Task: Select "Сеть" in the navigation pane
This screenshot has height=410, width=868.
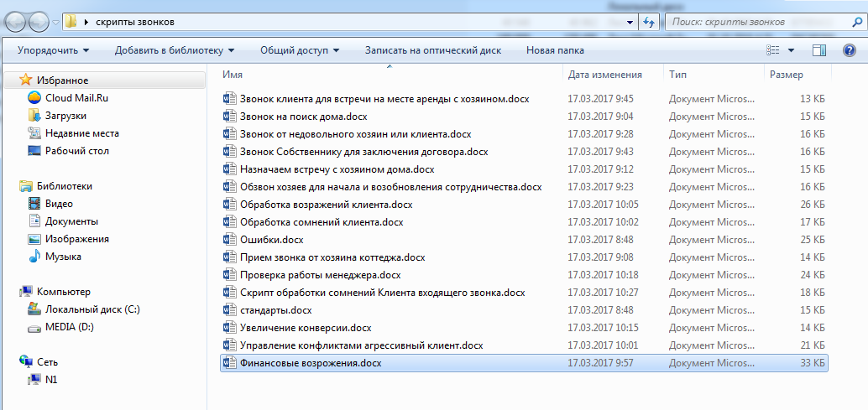Action: (47, 362)
